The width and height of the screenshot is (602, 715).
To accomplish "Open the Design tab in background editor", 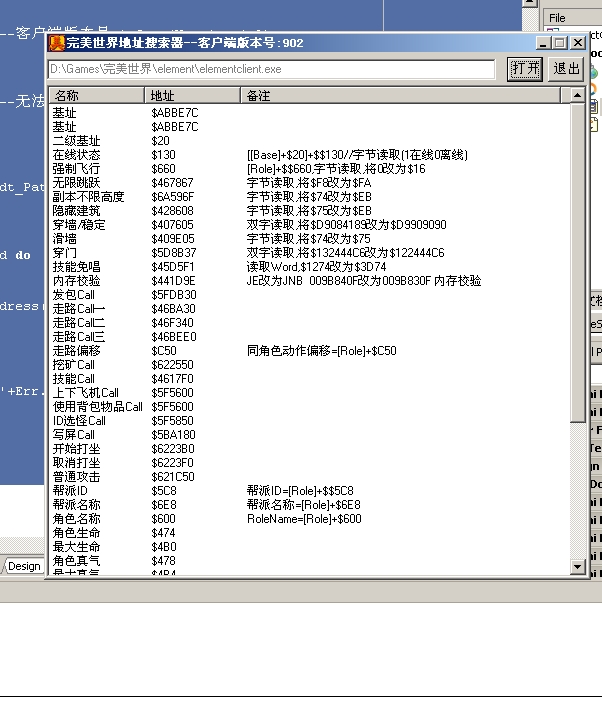I will coord(23,566).
